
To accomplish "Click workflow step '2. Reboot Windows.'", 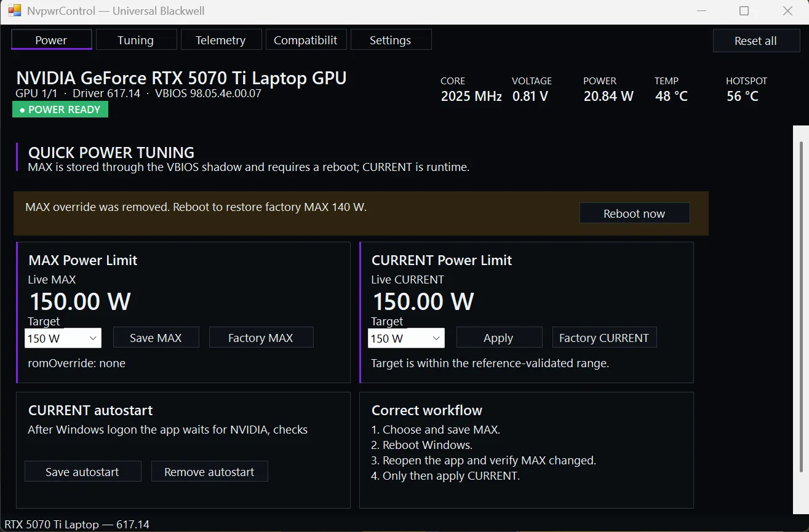I will tap(422, 445).
